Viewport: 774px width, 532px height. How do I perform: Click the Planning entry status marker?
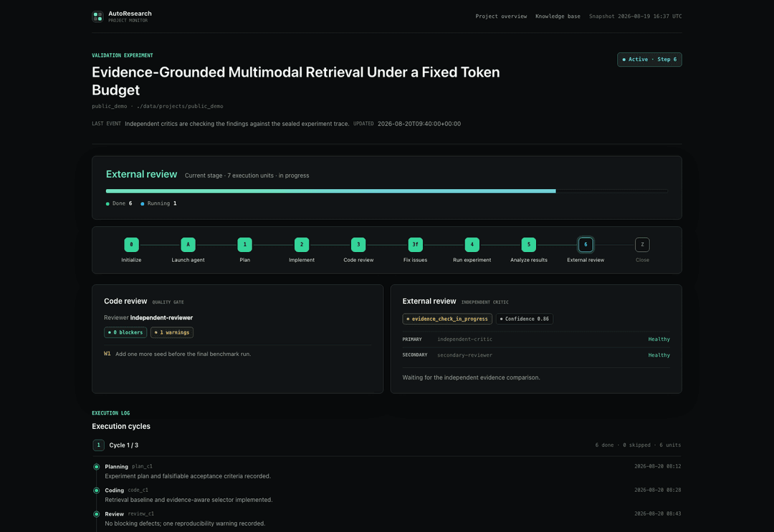tap(96, 467)
